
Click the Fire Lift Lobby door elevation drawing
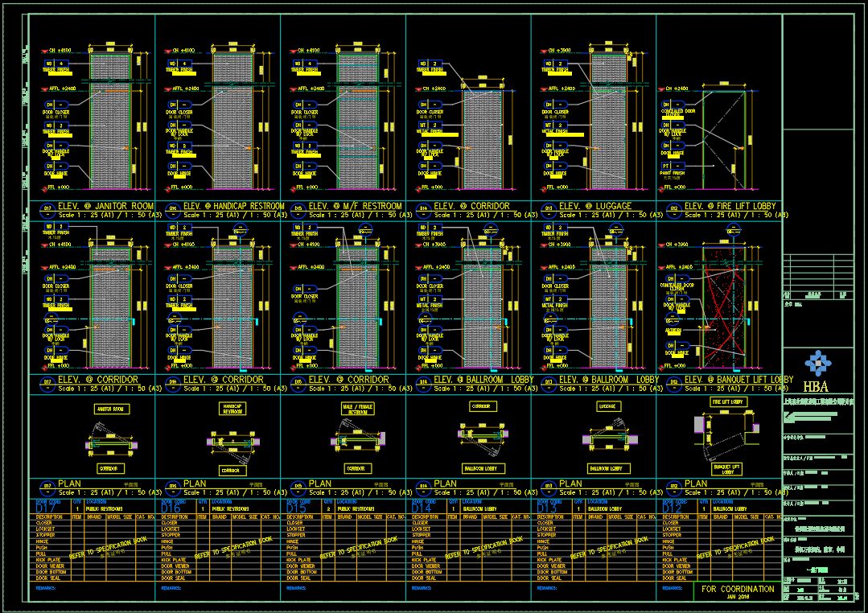(724, 140)
